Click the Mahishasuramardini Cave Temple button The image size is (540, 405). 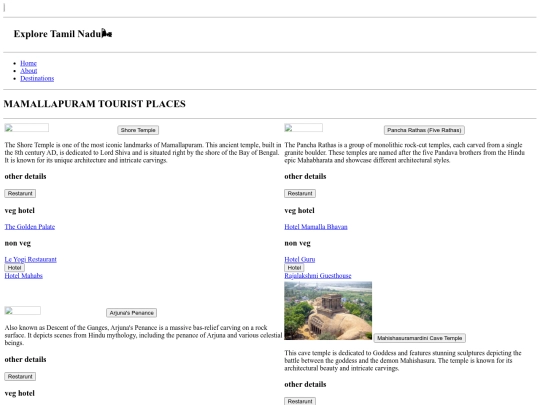pyautogui.click(x=419, y=338)
